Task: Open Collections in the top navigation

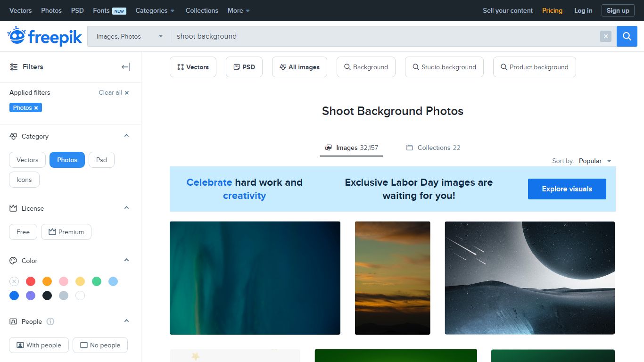Action: coord(202,10)
